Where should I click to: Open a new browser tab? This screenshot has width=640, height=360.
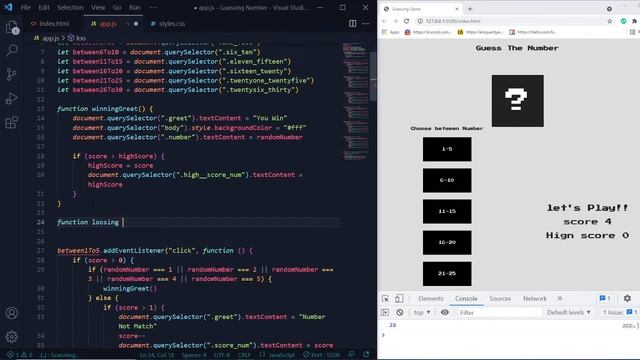[470, 9]
